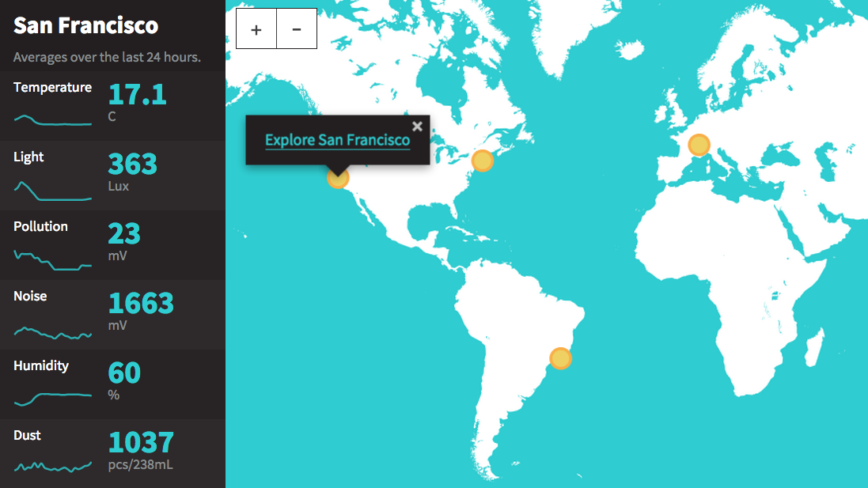Click the zoom out minus button
Screen dimensions: 868x488
297,29
